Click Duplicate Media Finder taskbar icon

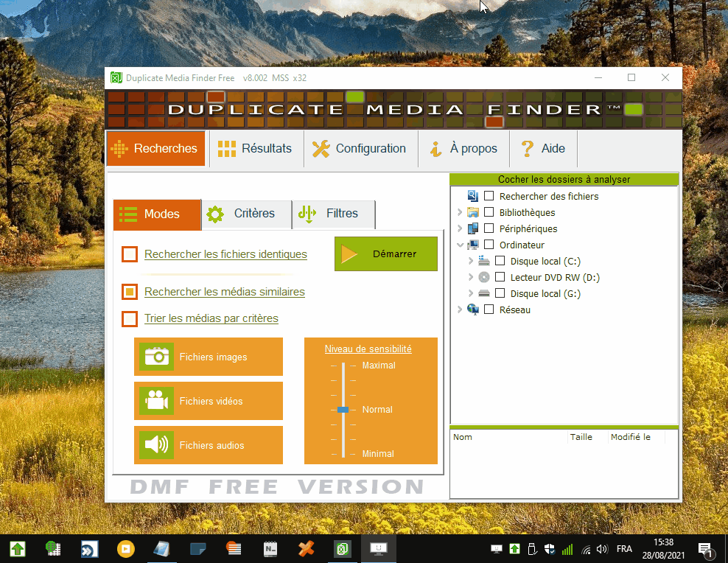342,549
